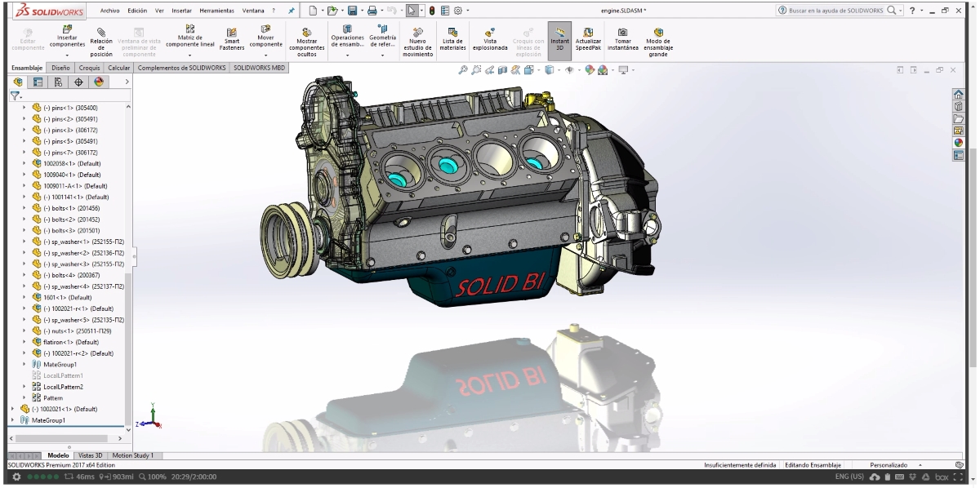Toggle Modo de ensamblaje grande
The image size is (980, 488).
pyautogui.click(x=658, y=42)
